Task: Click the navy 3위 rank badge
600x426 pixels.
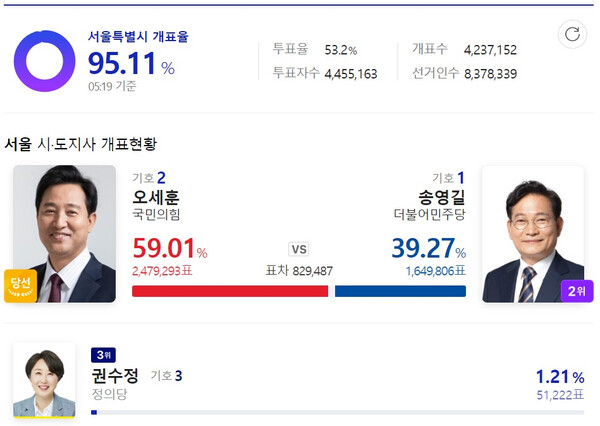Action: click(103, 354)
